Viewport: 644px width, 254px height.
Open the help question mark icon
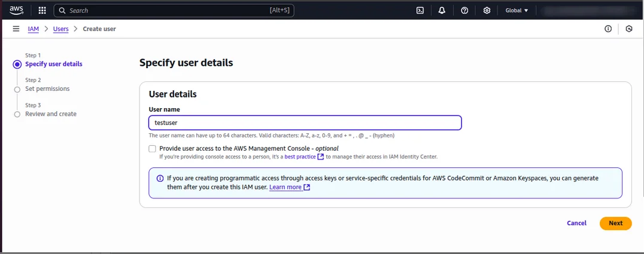tap(464, 10)
